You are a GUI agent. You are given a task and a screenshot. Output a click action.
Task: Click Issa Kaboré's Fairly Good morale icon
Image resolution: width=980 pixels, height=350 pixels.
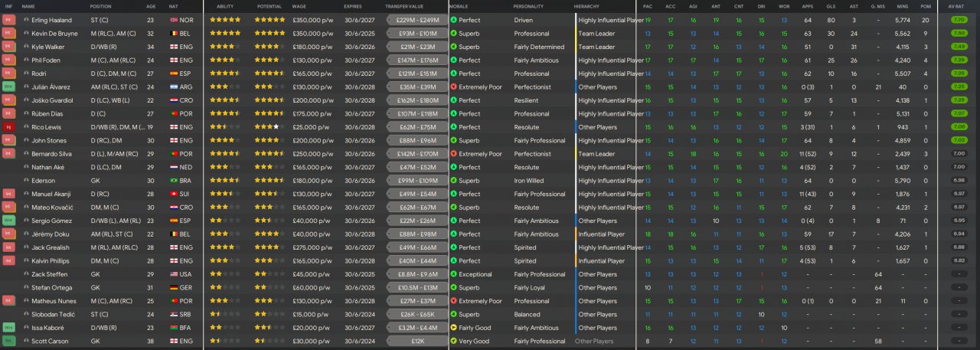click(x=453, y=328)
